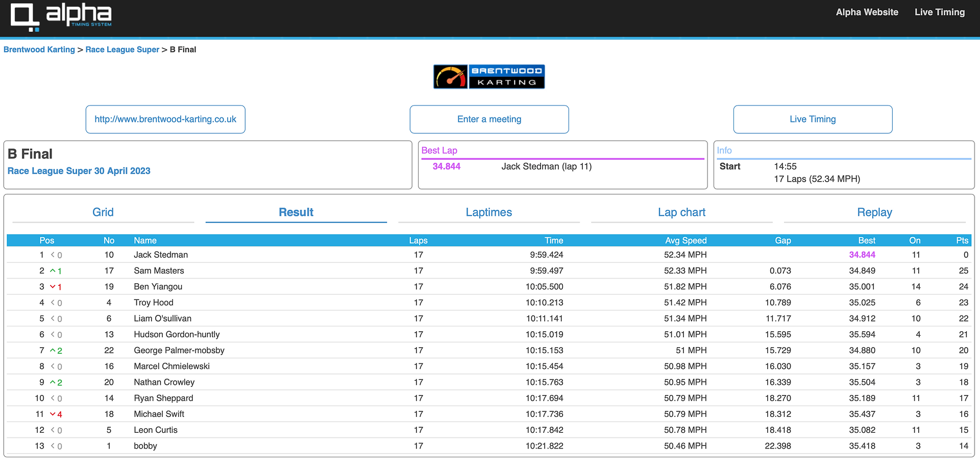Click the Brentwood Karting logo banner
This screenshot has height=468, width=980.
coord(489,77)
